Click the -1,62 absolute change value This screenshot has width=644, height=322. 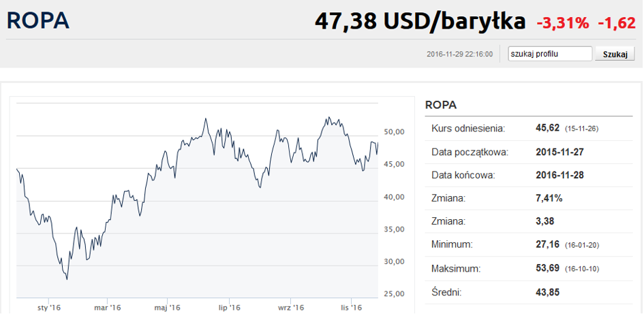(x=617, y=23)
